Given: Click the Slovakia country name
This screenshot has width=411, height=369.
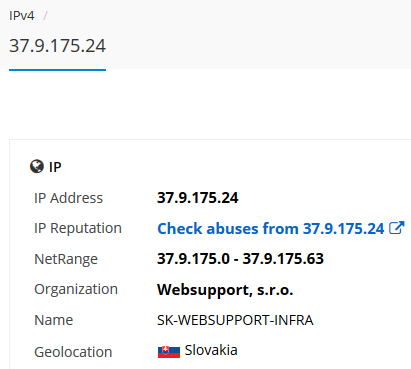Looking at the screenshot, I should tap(211, 350).
